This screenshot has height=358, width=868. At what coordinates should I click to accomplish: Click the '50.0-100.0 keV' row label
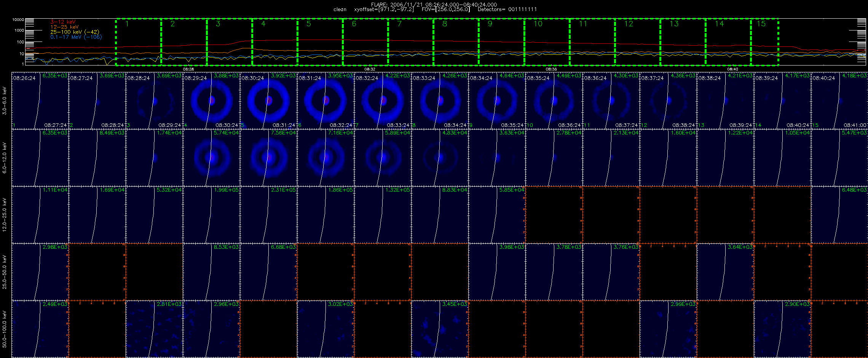[x=5, y=329]
